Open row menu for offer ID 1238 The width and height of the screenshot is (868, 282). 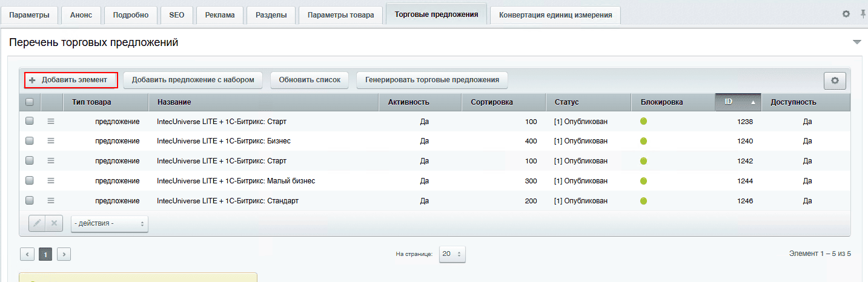51,122
